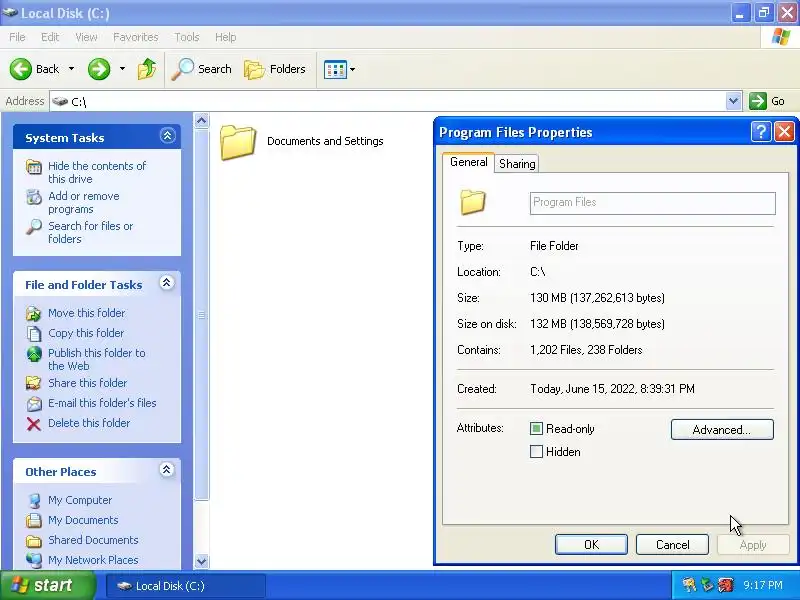Screen dimensions: 800x600
Task: Open Advanced attributes button
Action: (x=722, y=430)
